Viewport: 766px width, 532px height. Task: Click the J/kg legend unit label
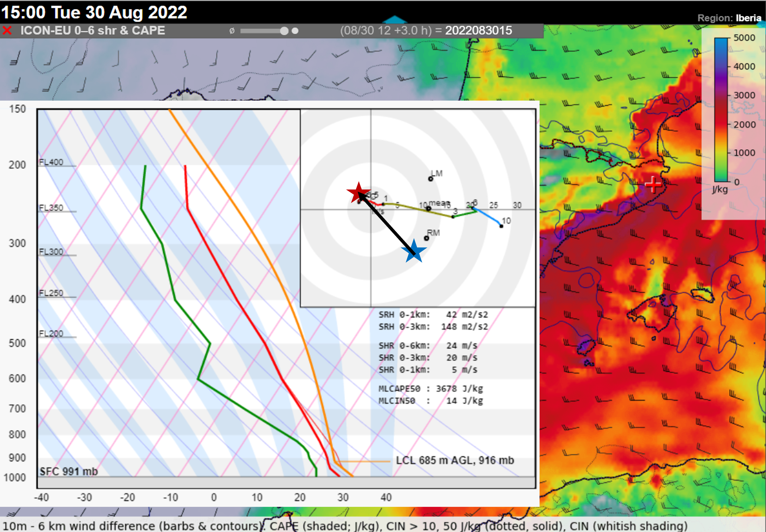click(x=720, y=189)
